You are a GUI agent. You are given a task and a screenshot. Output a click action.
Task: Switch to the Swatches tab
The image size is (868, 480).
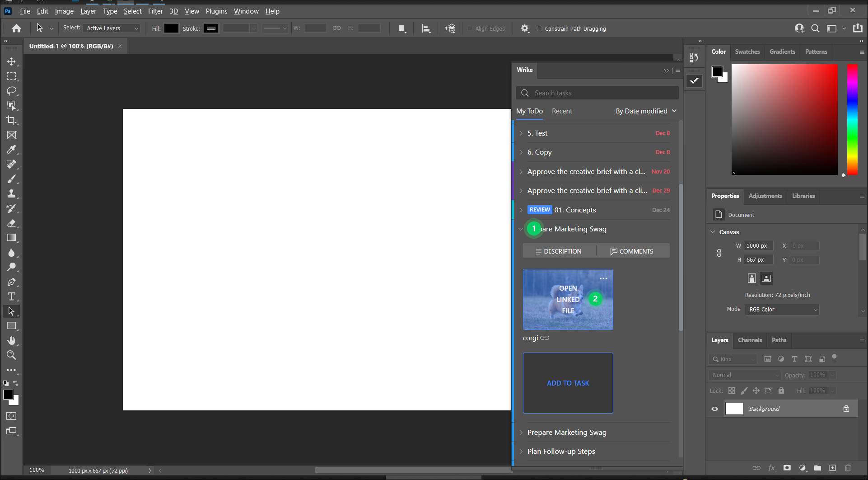click(747, 52)
